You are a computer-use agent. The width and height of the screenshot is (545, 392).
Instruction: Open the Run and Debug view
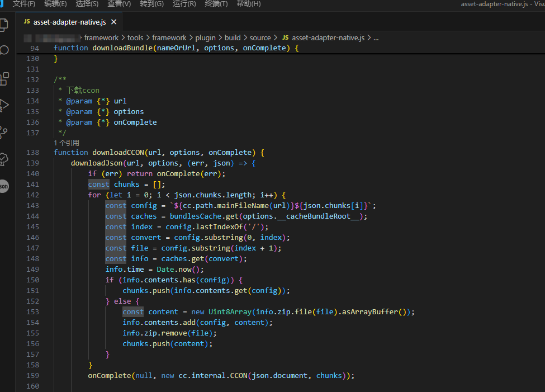tap(3, 105)
